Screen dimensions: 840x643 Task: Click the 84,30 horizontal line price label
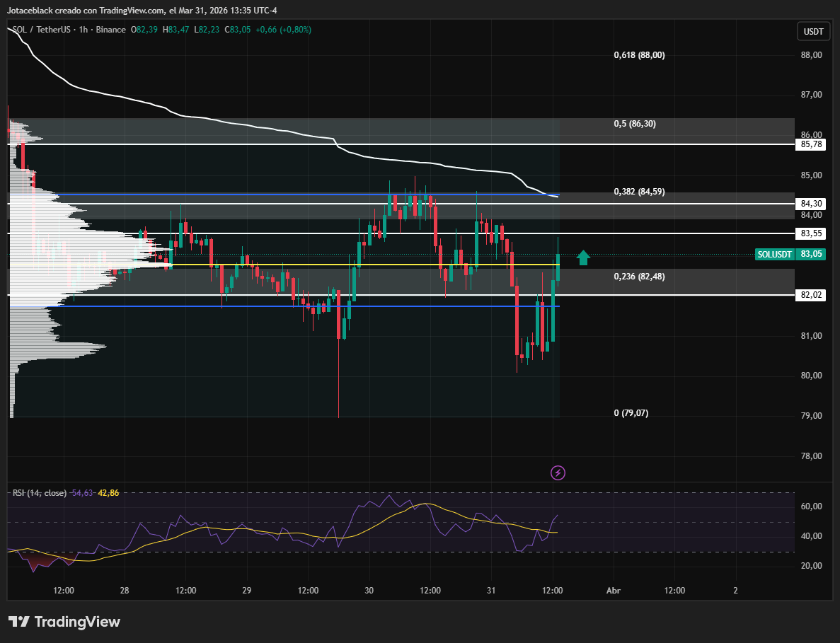pos(810,204)
